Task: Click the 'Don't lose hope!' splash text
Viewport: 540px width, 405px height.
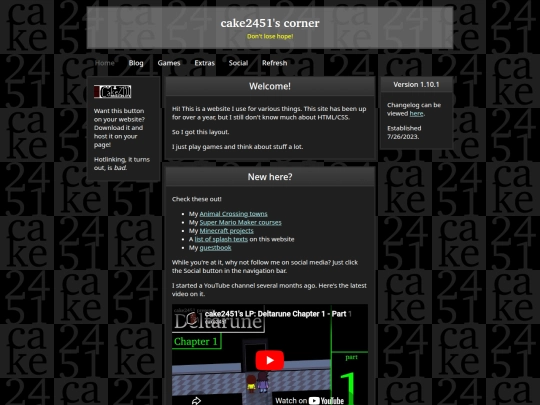Action: tap(270, 36)
